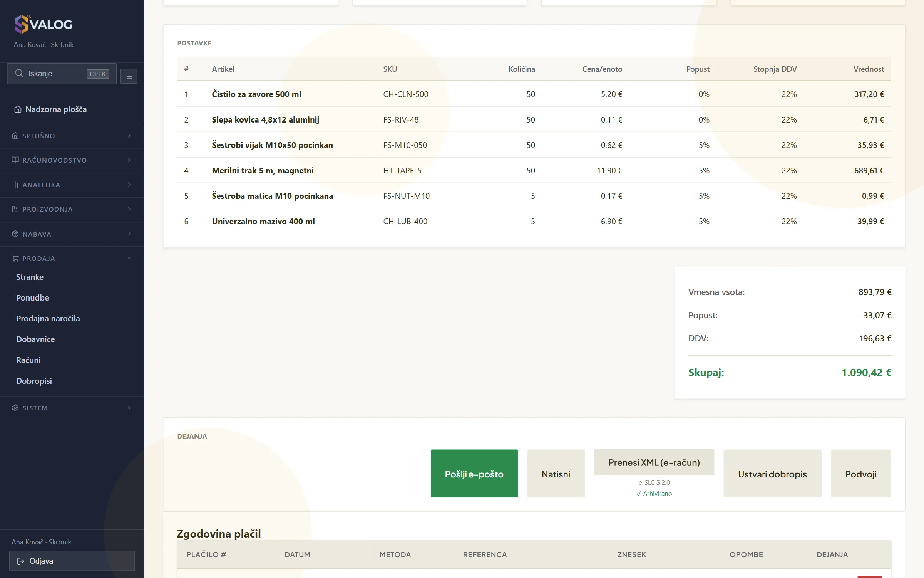
Task: Toggle the sidebar list menu icon
Action: coord(129,76)
